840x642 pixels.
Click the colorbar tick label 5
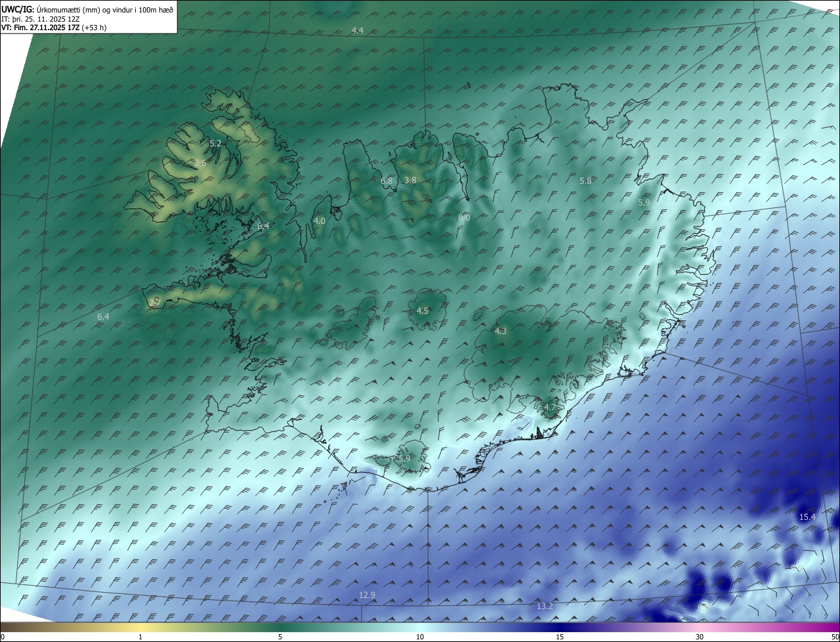[x=280, y=637]
